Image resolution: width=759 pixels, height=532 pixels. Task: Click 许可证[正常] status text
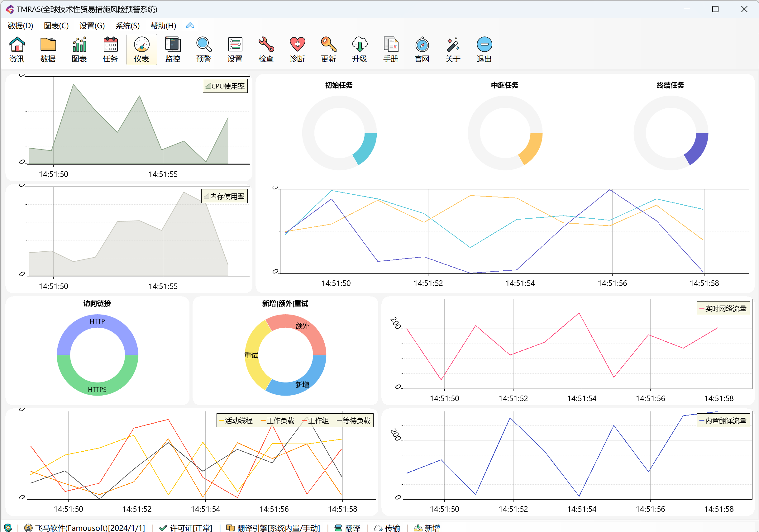[x=191, y=528]
